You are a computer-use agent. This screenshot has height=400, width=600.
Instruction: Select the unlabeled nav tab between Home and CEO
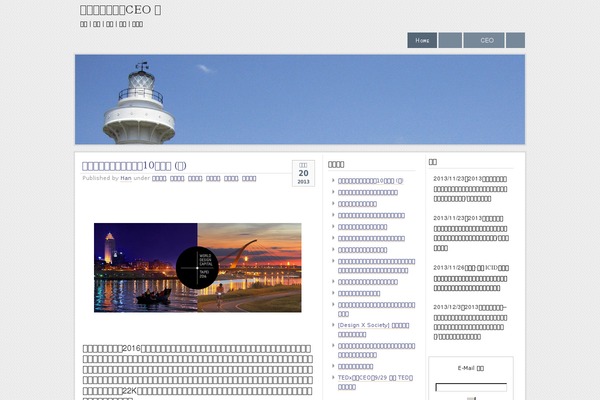[450, 40]
